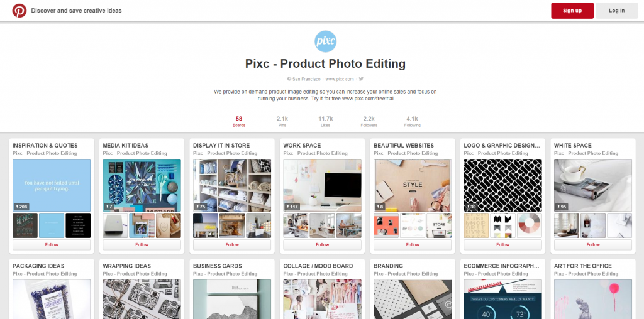Click the San Francisco location marker icon
644x319 pixels.
(289, 79)
